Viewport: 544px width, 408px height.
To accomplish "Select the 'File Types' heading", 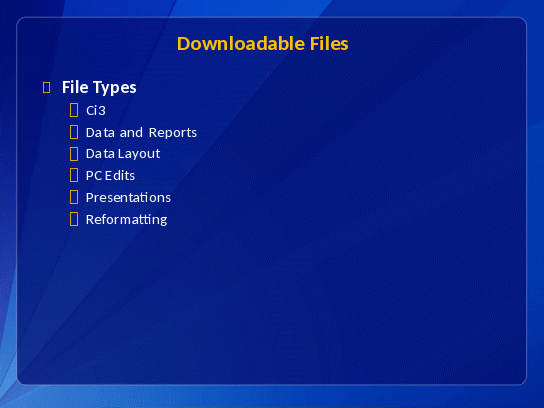I will coord(99,87).
